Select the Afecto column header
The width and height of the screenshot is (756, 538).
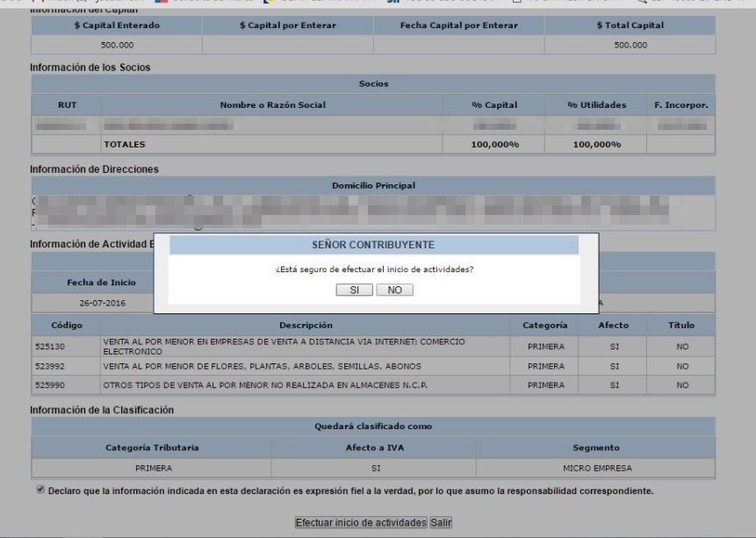click(613, 326)
